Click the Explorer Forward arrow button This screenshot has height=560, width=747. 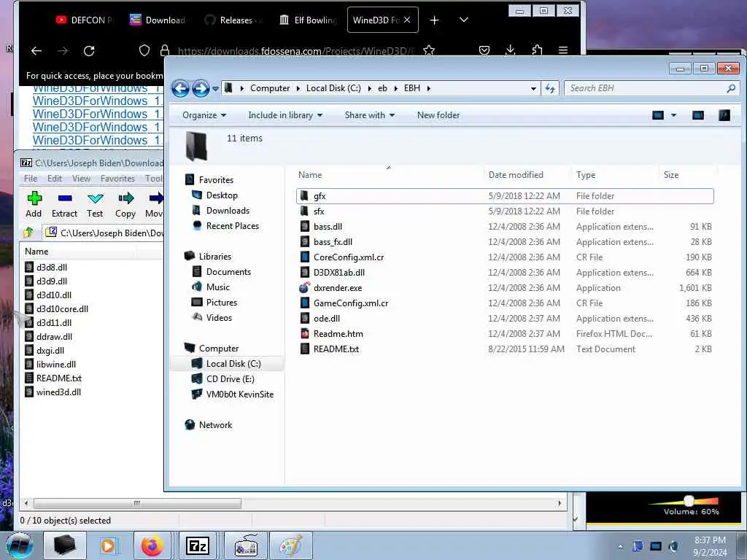click(x=201, y=88)
